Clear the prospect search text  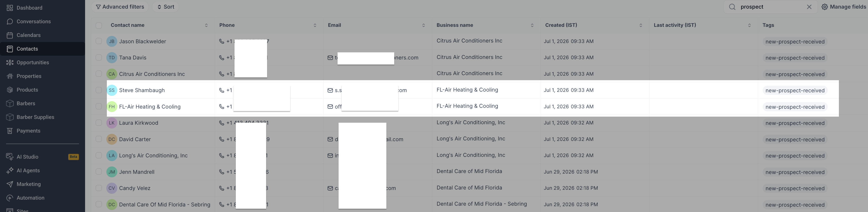[x=809, y=7]
